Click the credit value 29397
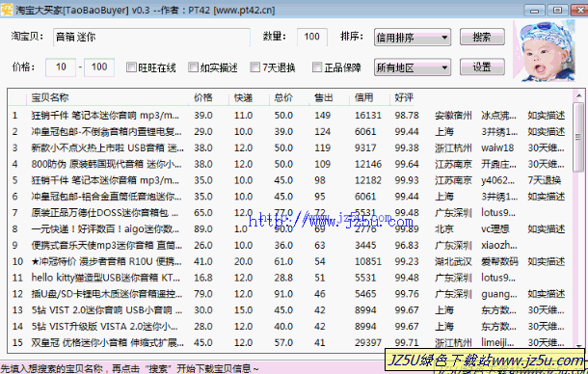This screenshot has width=588, height=374. (x=368, y=343)
